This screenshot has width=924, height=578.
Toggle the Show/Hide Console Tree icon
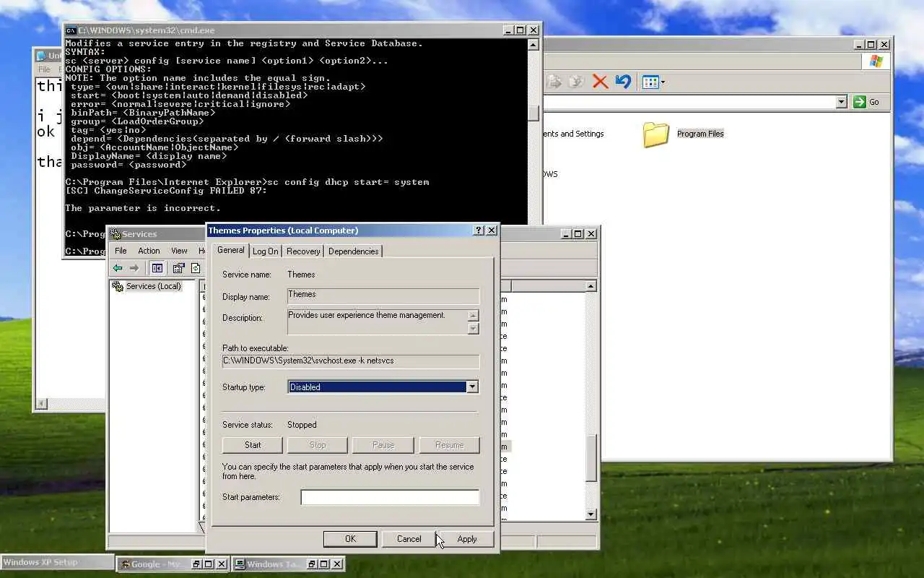tap(157, 268)
